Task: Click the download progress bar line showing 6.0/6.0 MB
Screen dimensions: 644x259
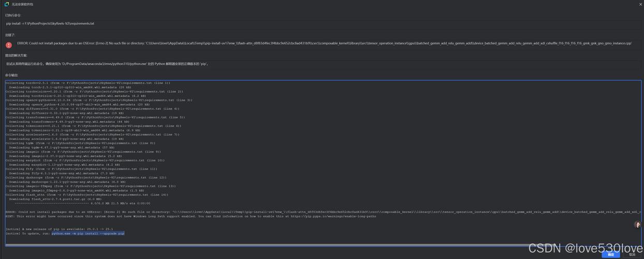Action: (x=82, y=203)
